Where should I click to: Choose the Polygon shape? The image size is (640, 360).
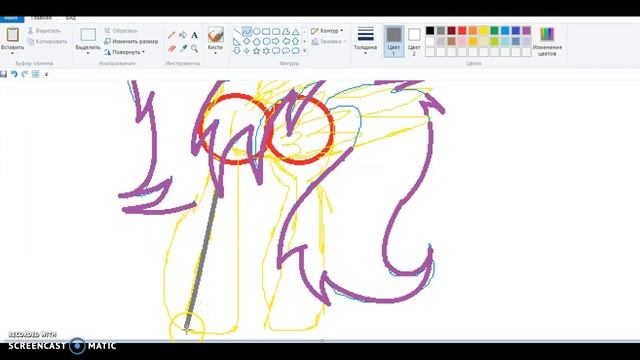click(x=286, y=31)
